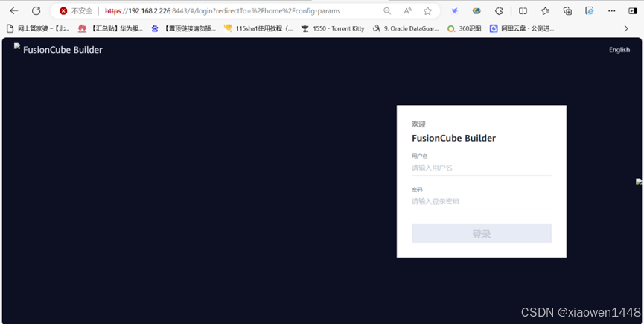Reload the page with the refresh icon
The image size is (644, 324).
tap(36, 11)
